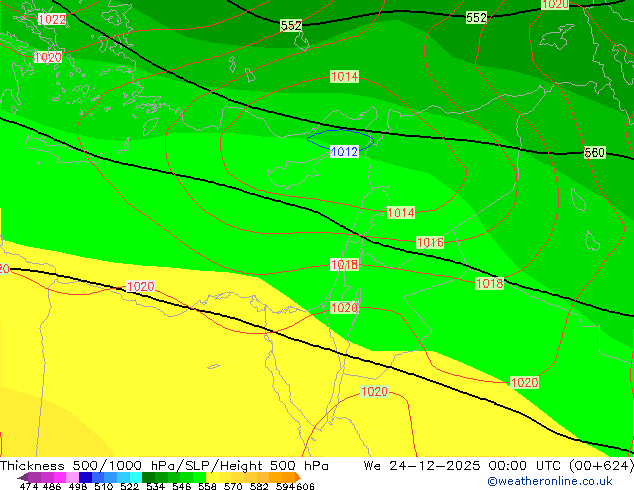
Task: Click the 1022 isobar label
Action: click(52, 19)
